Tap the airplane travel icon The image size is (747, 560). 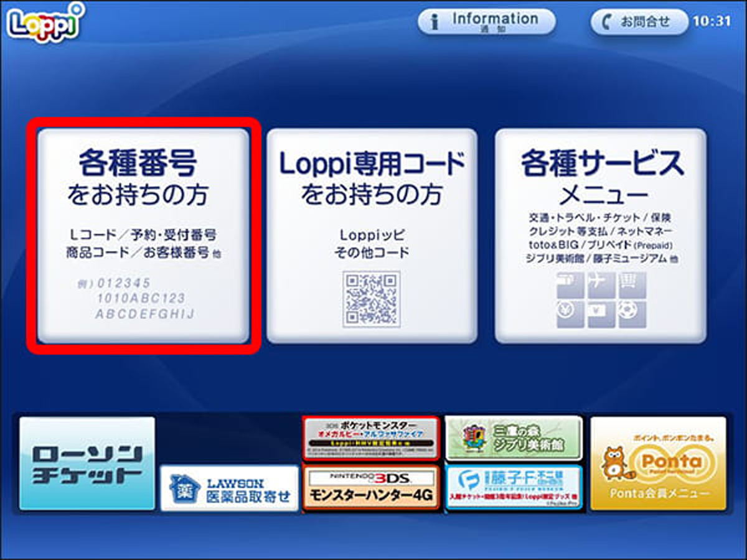[x=601, y=286]
